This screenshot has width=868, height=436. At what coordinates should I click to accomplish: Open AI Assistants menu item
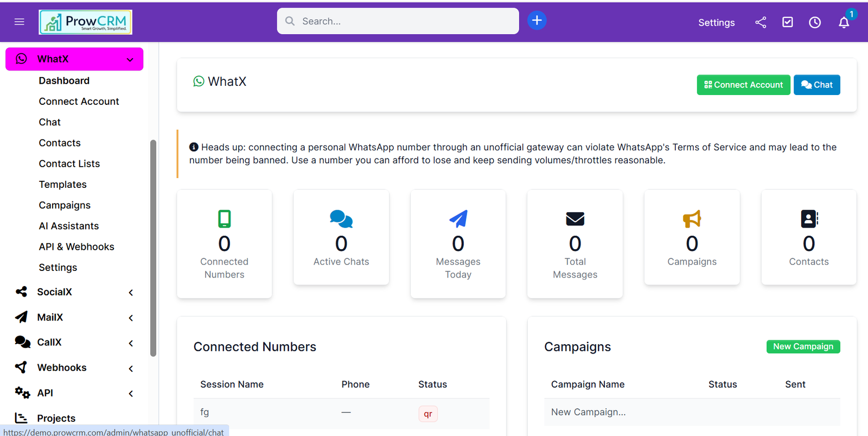coord(69,226)
